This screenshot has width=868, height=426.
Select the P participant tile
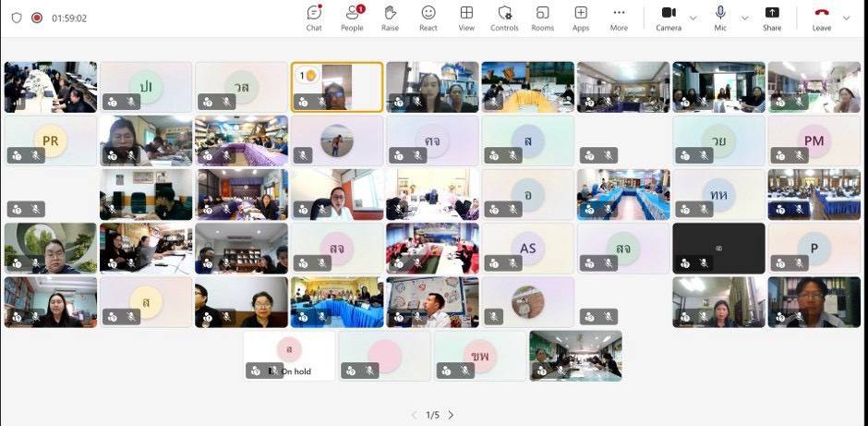(x=814, y=249)
